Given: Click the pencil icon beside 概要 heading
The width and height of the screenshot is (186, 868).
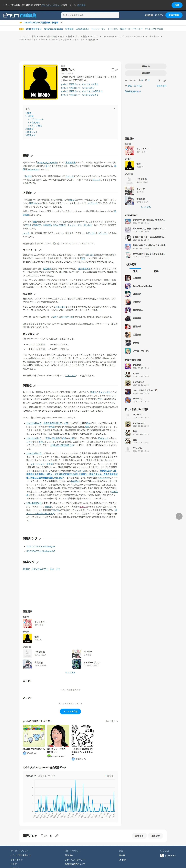Looking at the screenshot, I should click(32, 156).
